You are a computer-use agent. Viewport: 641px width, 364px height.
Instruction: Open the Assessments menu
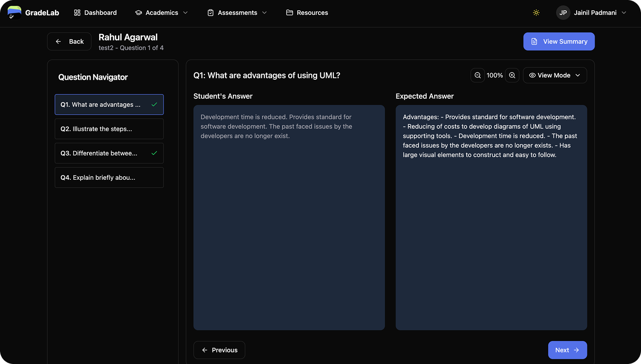pyautogui.click(x=236, y=13)
